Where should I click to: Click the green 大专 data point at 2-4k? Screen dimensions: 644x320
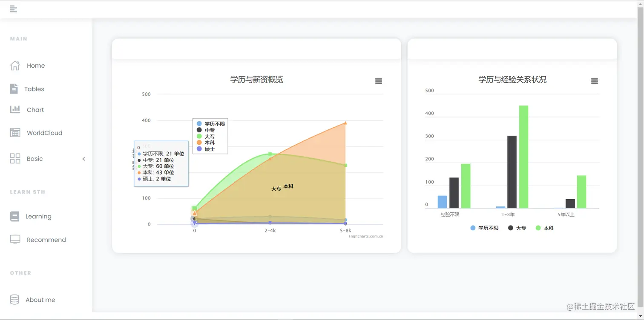pyautogui.click(x=270, y=154)
